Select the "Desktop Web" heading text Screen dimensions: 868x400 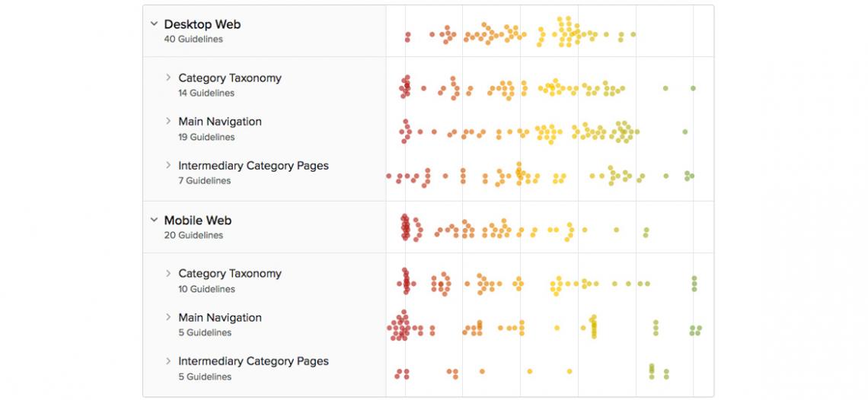click(203, 24)
